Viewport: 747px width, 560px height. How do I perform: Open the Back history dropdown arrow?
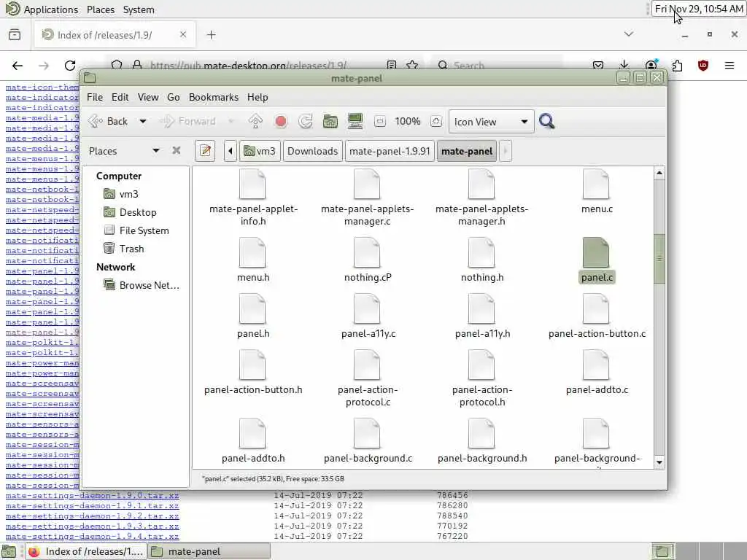tap(142, 122)
